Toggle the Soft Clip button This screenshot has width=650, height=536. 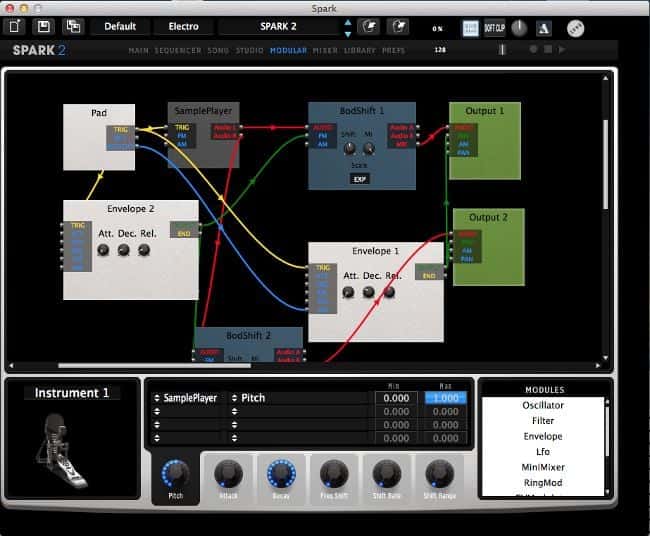pyautogui.click(x=494, y=28)
